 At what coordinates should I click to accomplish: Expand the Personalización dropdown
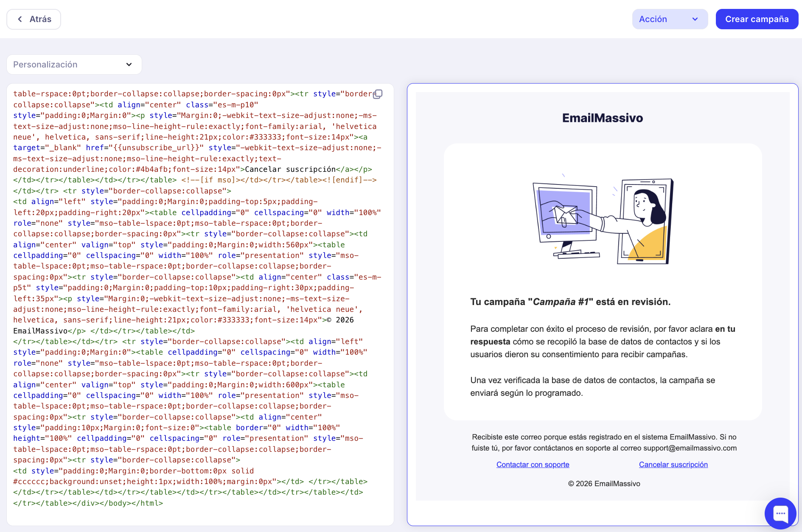pyautogui.click(x=74, y=64)
